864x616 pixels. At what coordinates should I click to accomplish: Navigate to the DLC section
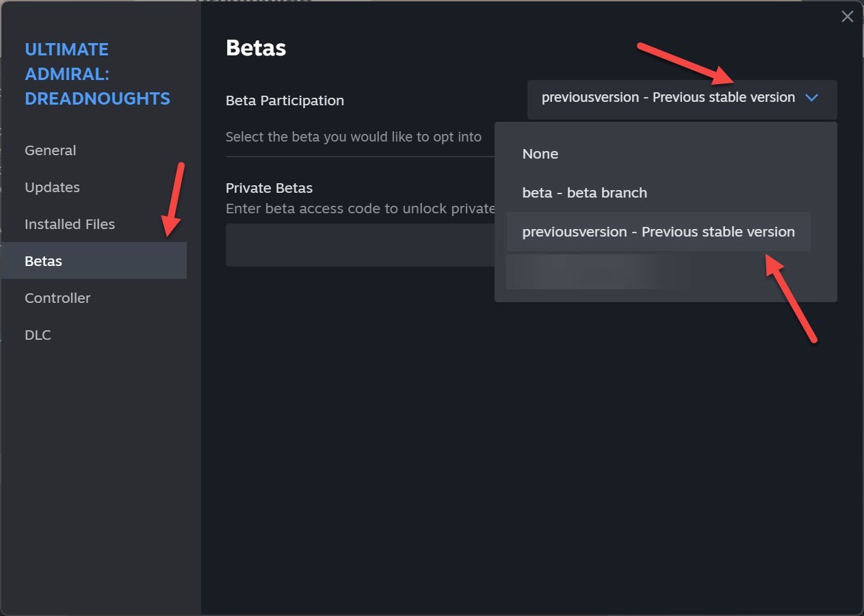click(x=38, y=335)
